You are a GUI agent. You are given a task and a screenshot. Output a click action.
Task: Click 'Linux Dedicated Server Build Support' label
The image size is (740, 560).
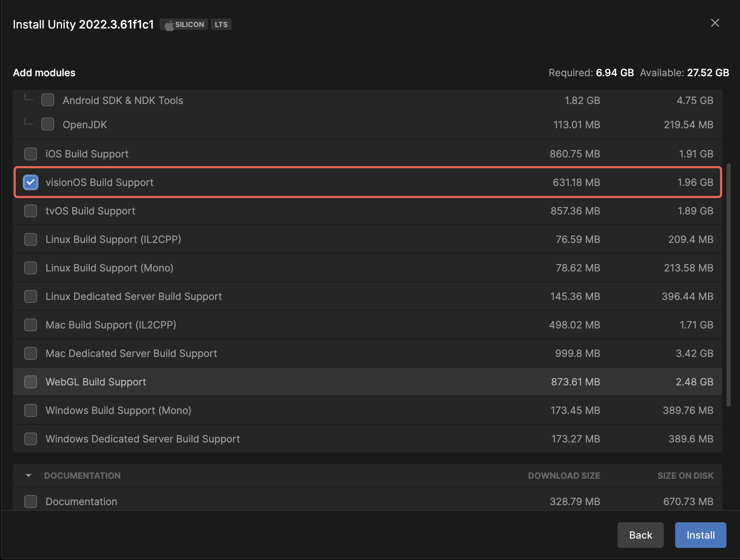point(134,296)
